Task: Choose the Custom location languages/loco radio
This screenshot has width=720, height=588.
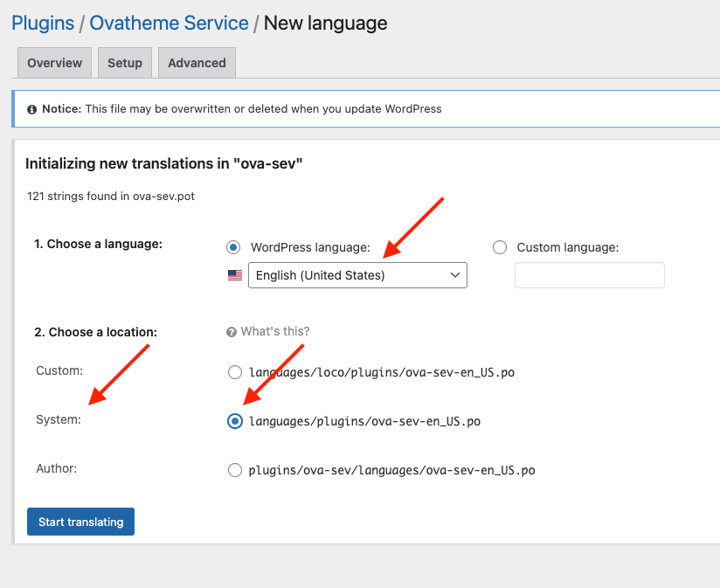Action: [235, 372]
